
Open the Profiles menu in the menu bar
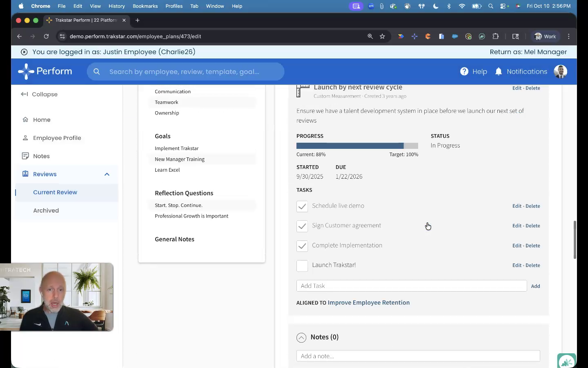174,6
